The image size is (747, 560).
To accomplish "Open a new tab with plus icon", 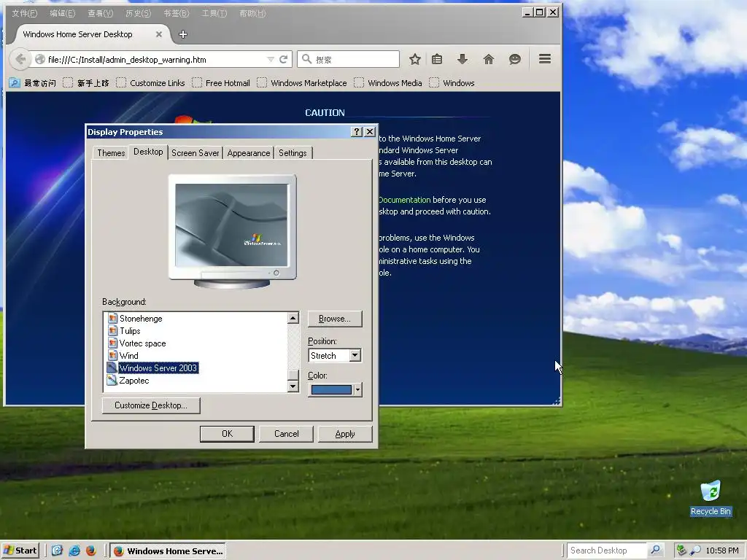I will click(183, 34).
